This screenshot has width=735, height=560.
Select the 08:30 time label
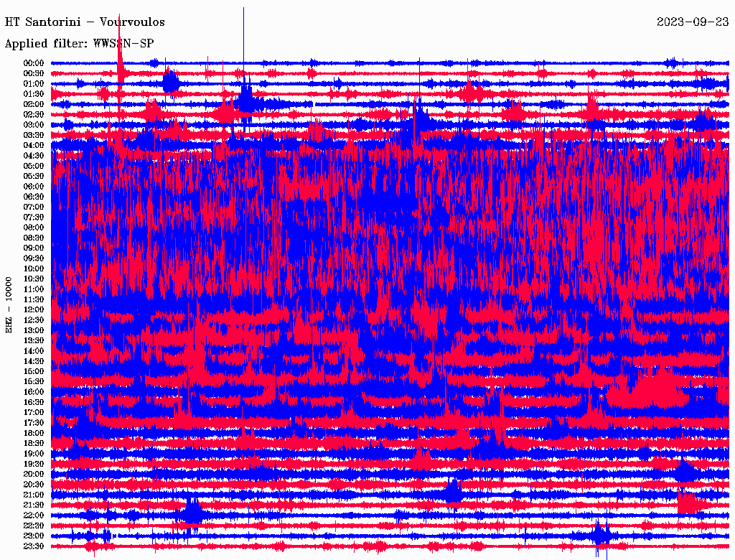click(x=33, y=238)
